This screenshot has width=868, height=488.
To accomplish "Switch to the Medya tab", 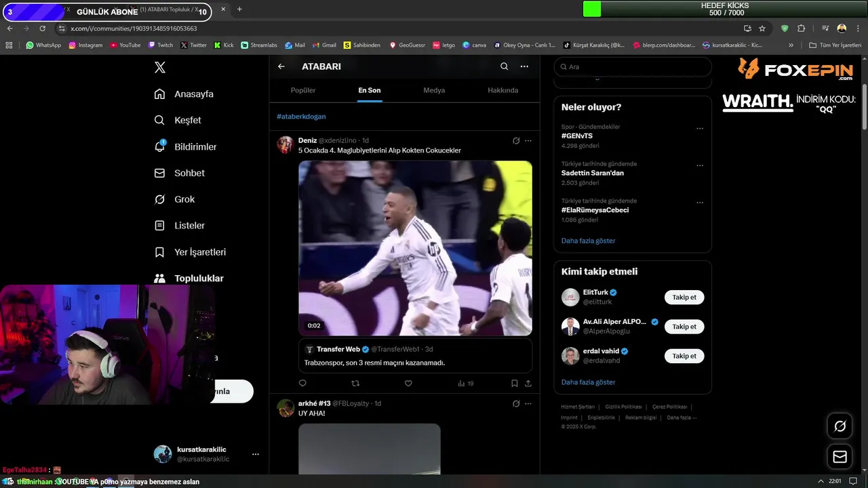I will [434, 90].
